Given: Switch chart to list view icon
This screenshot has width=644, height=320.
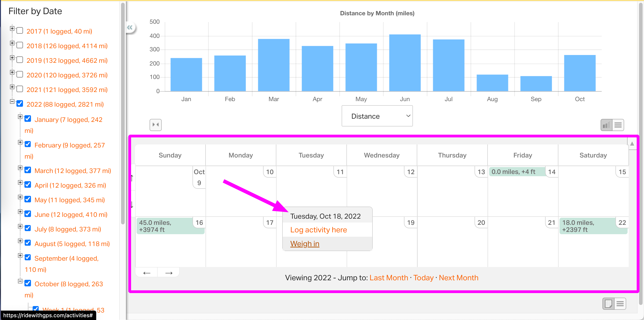Looking at the screenshot, I should 618,125.
